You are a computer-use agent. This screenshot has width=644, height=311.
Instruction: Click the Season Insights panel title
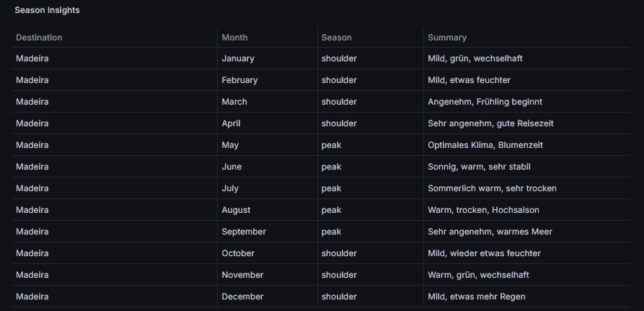(x=47, y=11)
